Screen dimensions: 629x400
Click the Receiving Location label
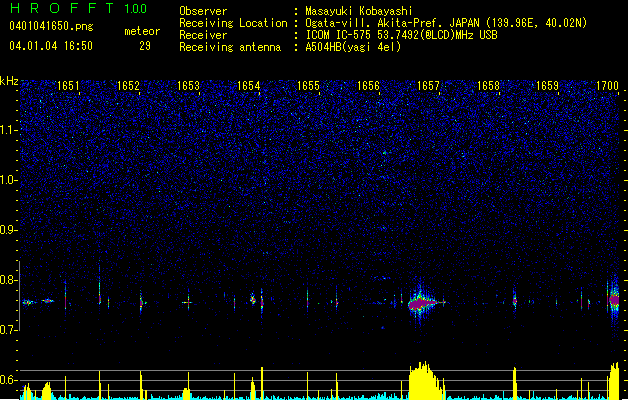pyautogui.click(x=233, y=23)
